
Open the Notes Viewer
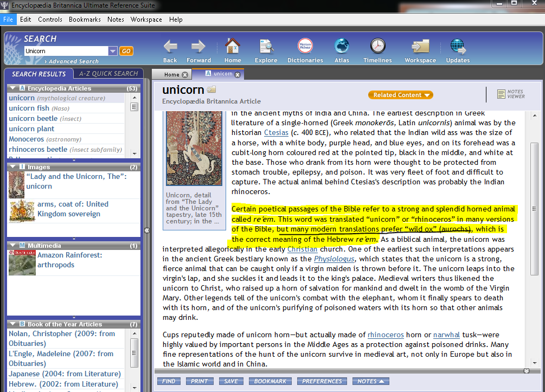pos(511,94)
